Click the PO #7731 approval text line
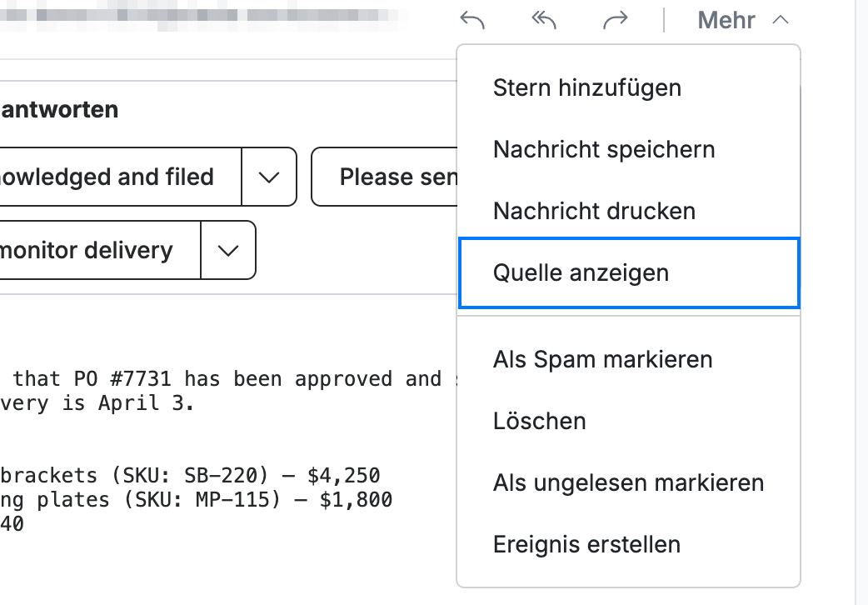Image resolution: width=868 pixels, height=605 pixels. [228, 379]
